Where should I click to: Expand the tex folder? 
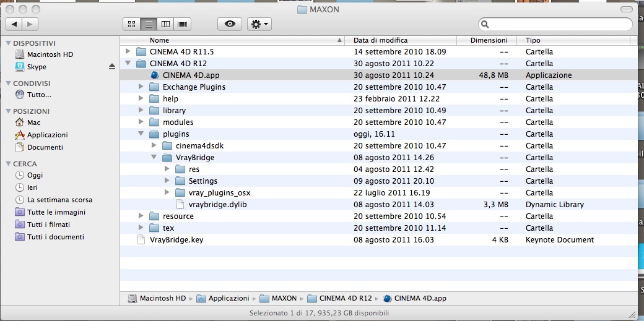tap(141, 228)
